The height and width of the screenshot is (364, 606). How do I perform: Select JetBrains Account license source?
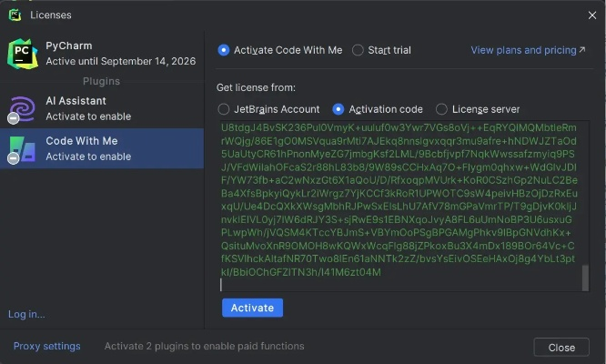pos(224,109)
